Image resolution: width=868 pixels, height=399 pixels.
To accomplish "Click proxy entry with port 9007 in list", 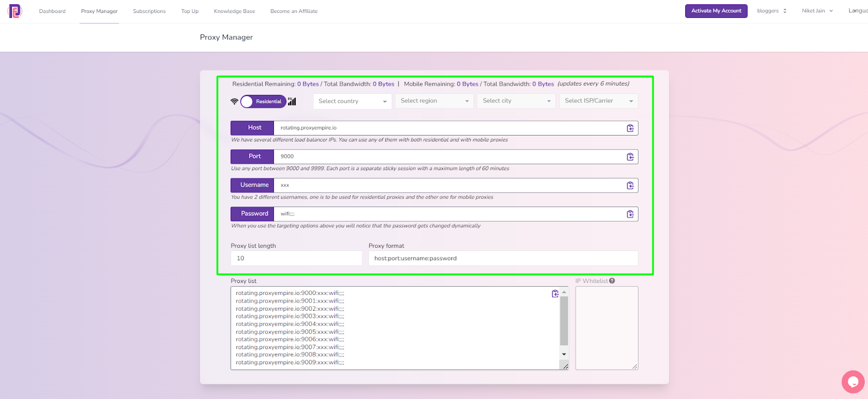I will (290, 347).
